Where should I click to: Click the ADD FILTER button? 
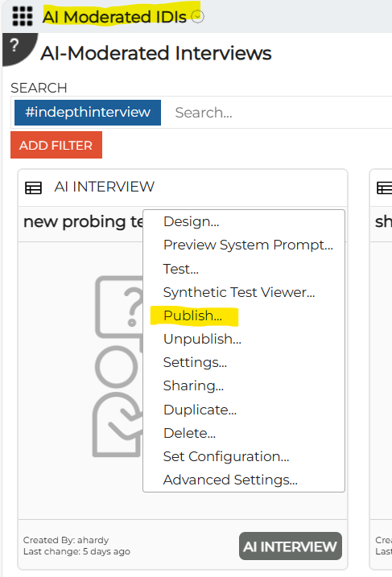(56, 145)
